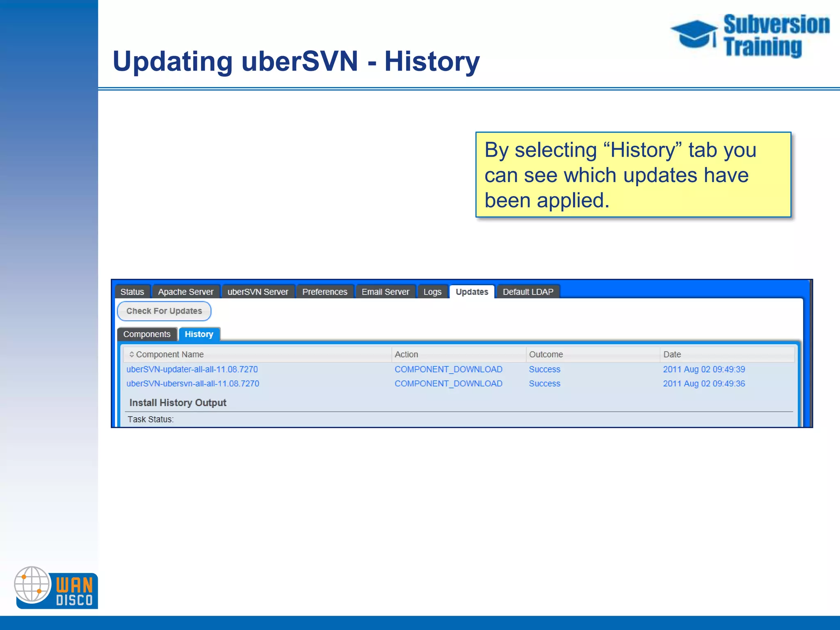Select the Updates tab
The image size is (840, 630).
tap(472, 292)
